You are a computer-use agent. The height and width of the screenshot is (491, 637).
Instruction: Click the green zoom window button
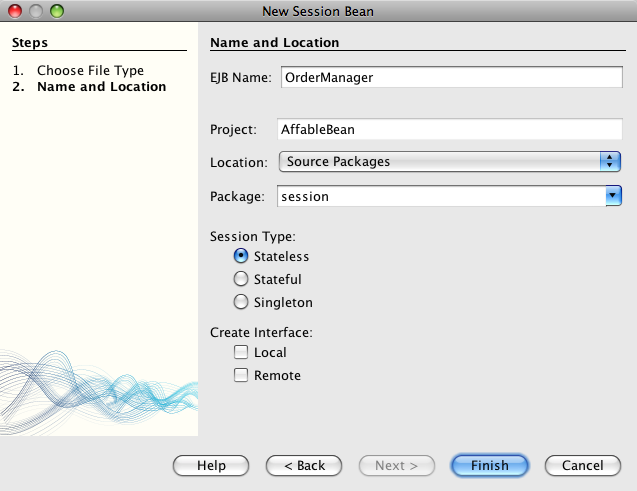click(56, 11)
